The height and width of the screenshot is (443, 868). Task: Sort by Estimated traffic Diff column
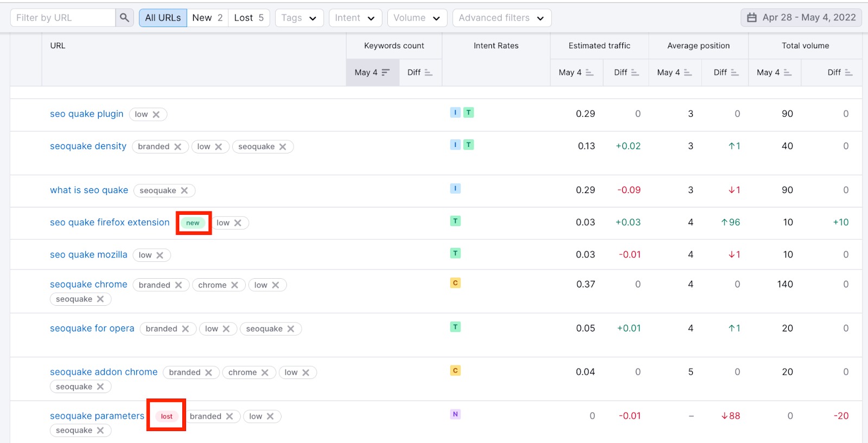(626, 73)
